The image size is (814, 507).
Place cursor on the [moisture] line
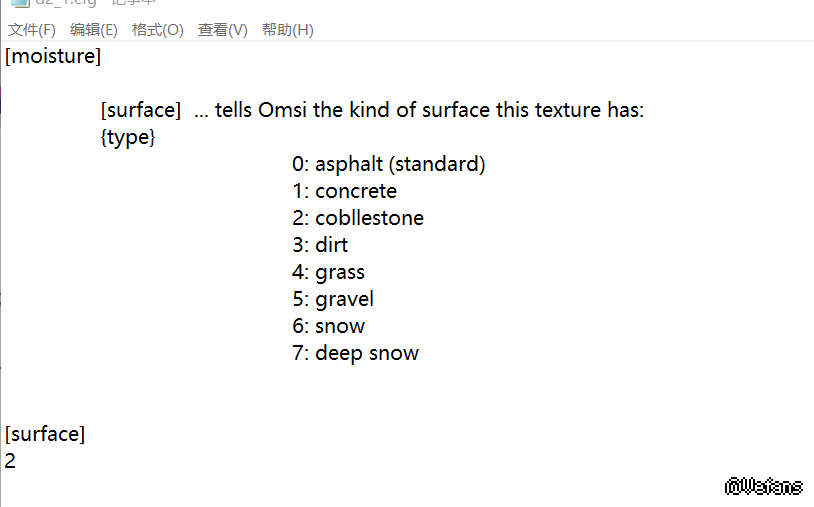tap(53, 57)
